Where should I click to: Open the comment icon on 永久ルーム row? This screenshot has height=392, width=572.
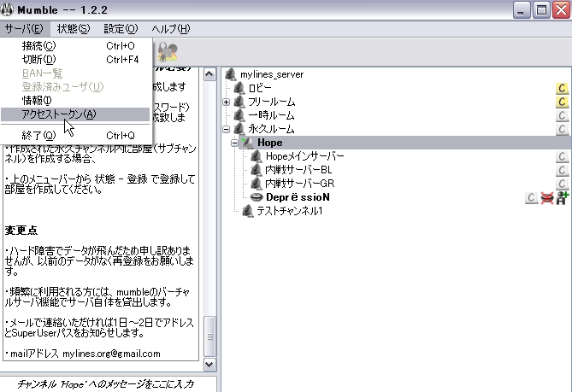click(562, 129)
